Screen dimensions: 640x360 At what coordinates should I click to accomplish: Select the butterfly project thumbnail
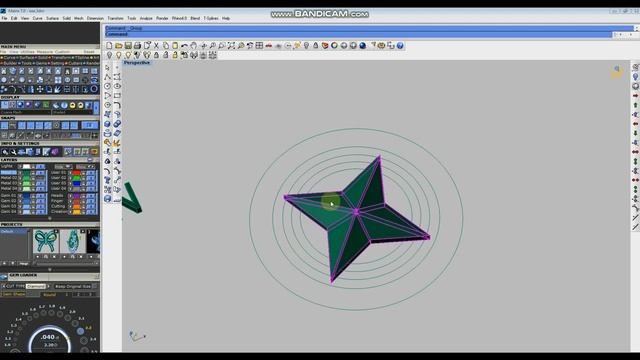click(x=45, y=241)
